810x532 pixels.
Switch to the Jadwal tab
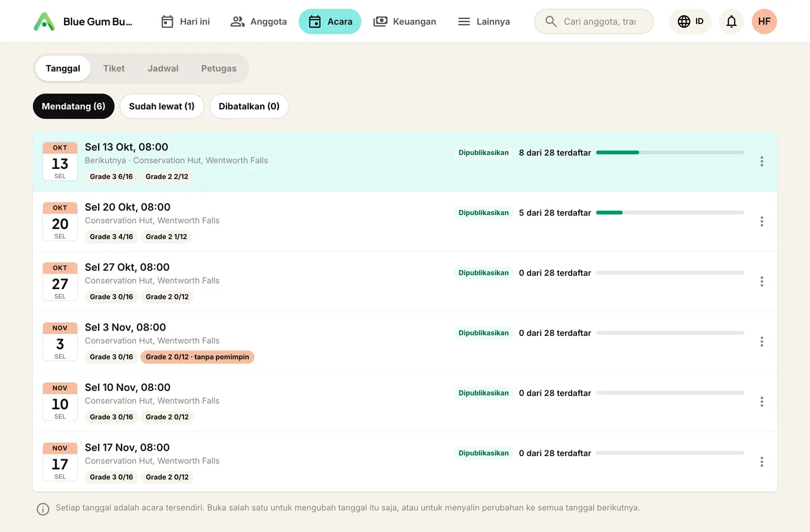[x=163, y=68]
